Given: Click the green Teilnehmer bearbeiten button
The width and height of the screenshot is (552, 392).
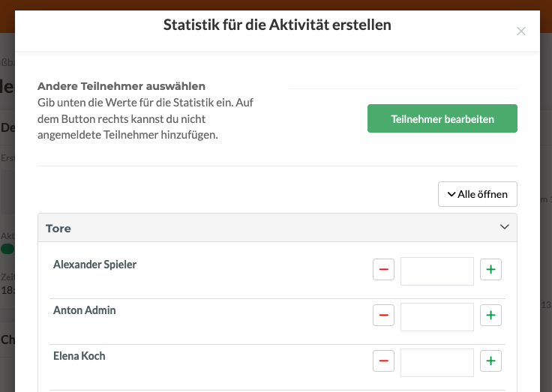Looking at the screenshot, I should 442,118.
